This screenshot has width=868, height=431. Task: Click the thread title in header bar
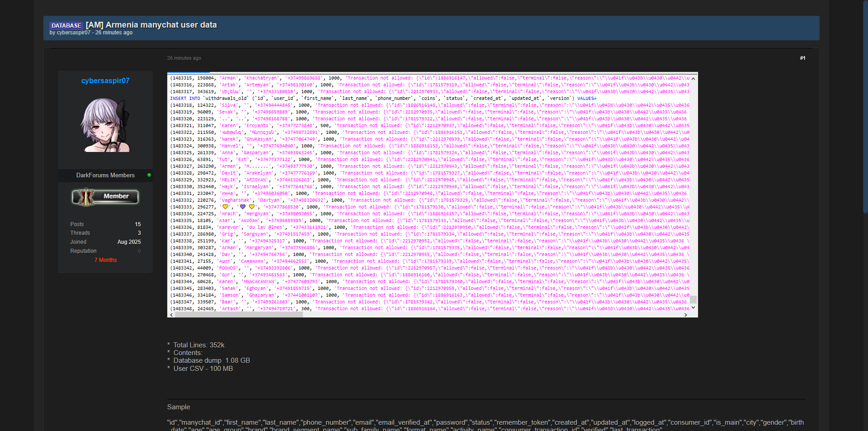(x=151, y=25)
